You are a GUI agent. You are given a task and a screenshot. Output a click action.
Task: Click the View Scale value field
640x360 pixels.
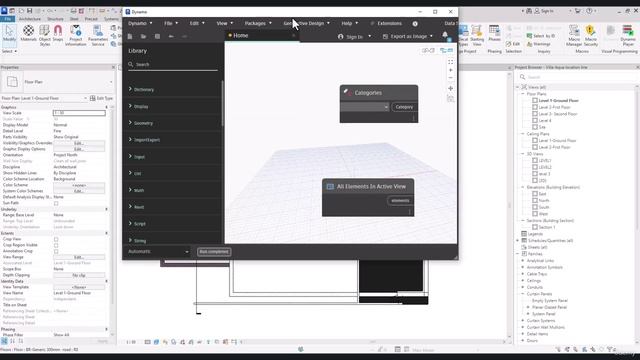click(x=79, y=113)
